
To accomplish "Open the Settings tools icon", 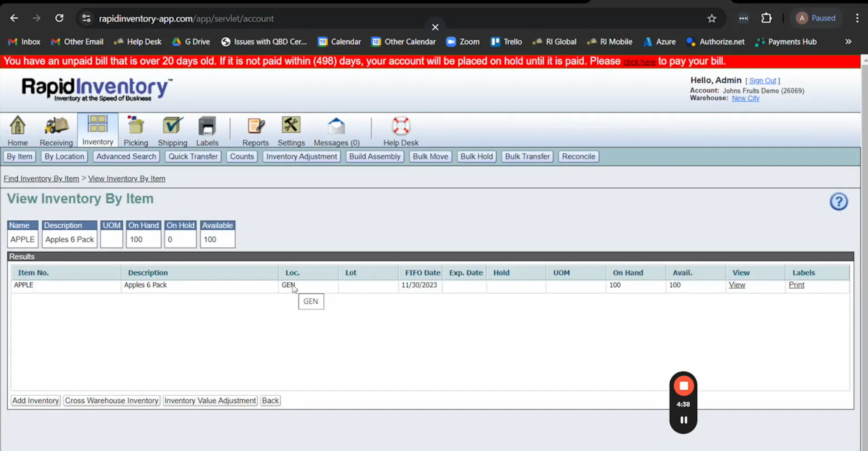I will click(291, 125).
